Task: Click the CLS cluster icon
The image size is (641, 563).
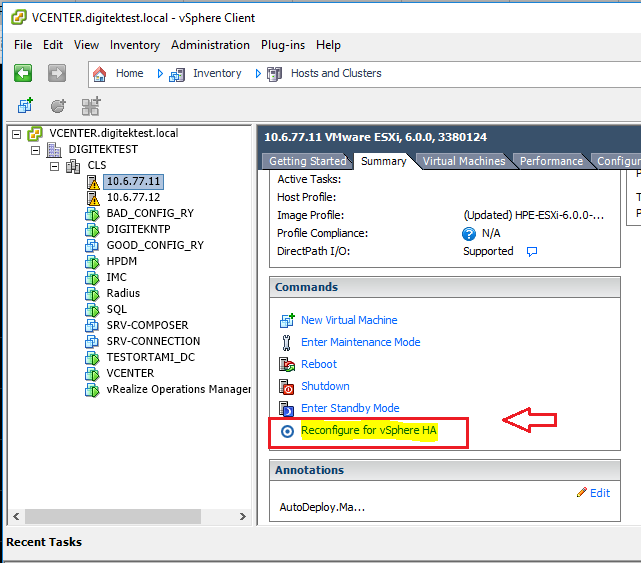Action: (x=73, y=166)
